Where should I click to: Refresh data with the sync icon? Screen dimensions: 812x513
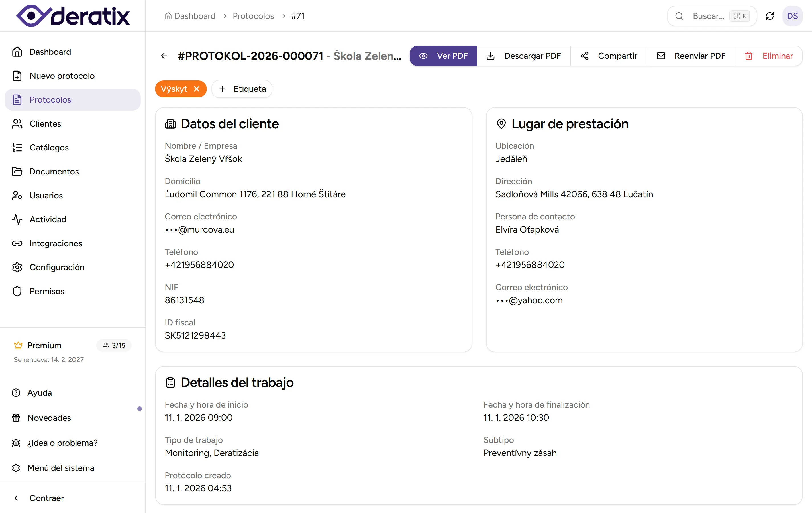[770, 16]
